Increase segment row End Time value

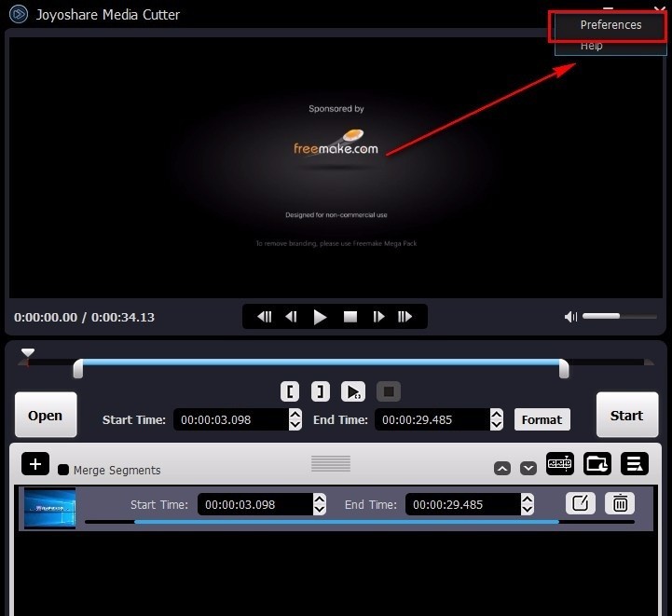[528, 500]
